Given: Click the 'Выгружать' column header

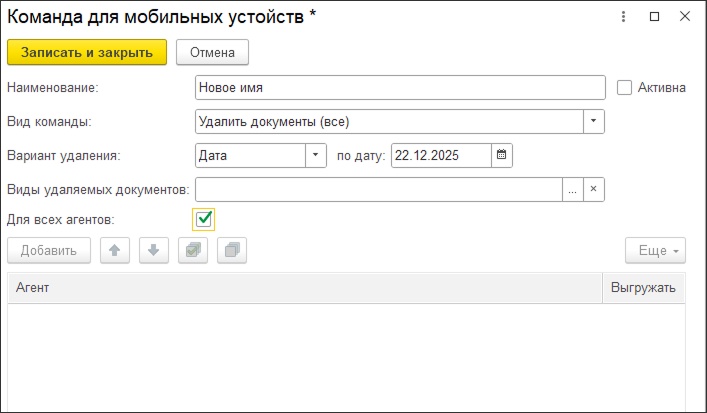Looking at the screenshot, I should click(644, 288).
